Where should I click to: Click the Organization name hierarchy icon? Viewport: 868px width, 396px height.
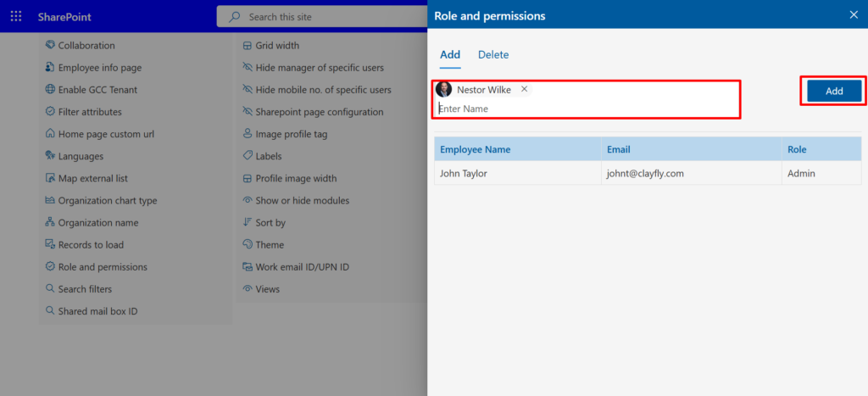point(50,223)
